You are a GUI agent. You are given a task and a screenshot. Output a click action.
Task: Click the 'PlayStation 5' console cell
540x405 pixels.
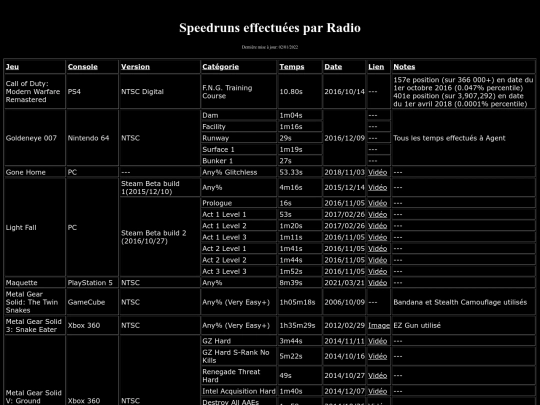click(x=92, y=283)
